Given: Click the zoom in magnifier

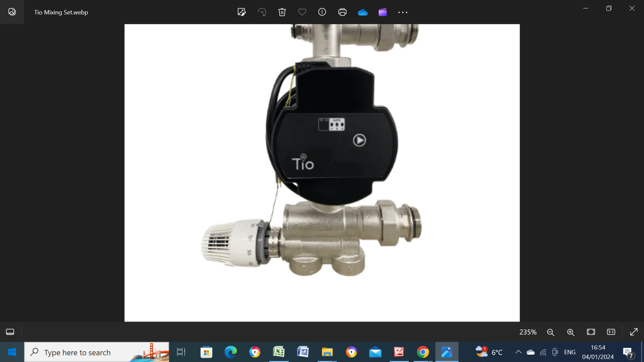Looking at the screenshot, I should [571, 332].
